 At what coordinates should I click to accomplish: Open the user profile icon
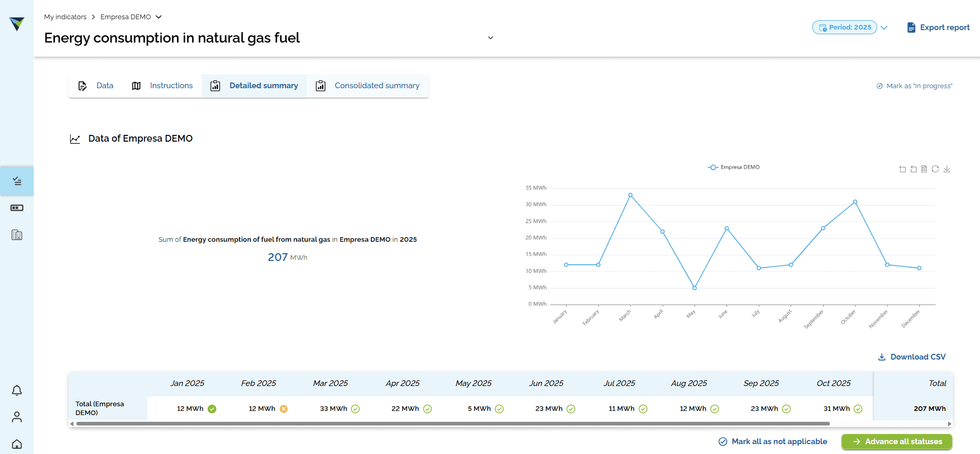point(17,417)
